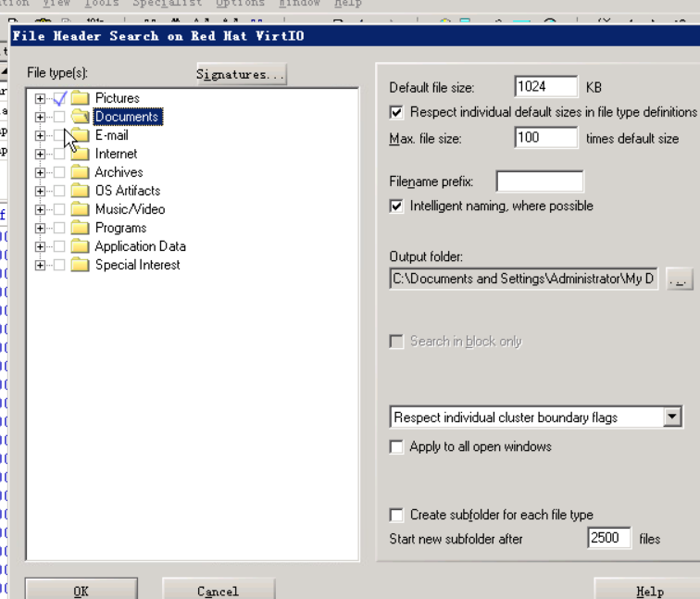
Task: Confirm the search with OK
Action: click(81, 591)
